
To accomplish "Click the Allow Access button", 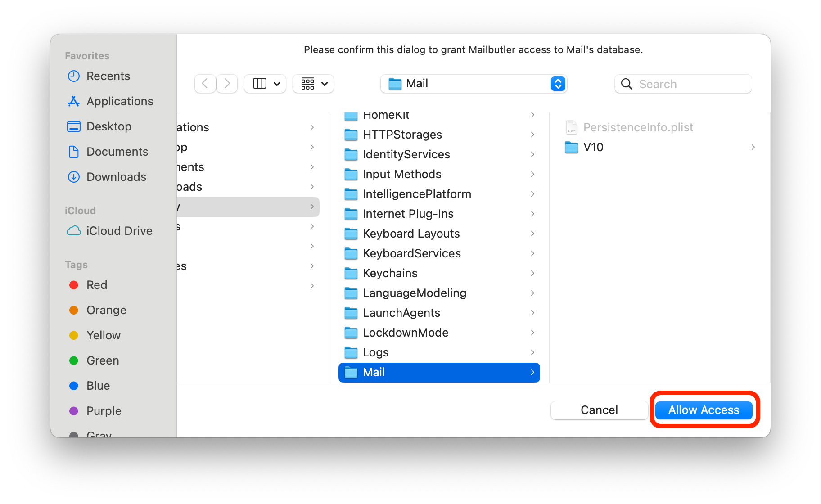I will click(x=704, y=410).
